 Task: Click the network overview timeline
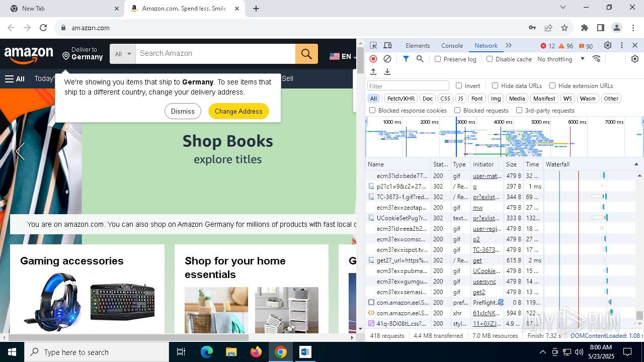click(x=504, y=137)
